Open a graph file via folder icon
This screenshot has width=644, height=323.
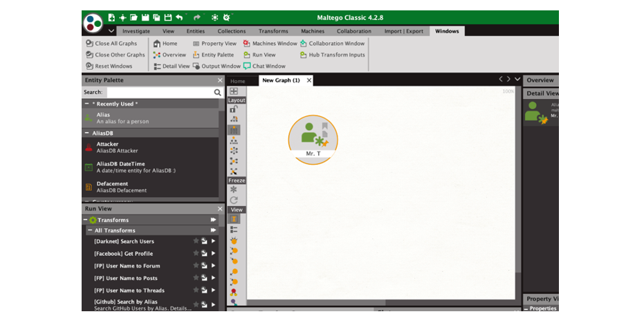(x=134, y=18)
